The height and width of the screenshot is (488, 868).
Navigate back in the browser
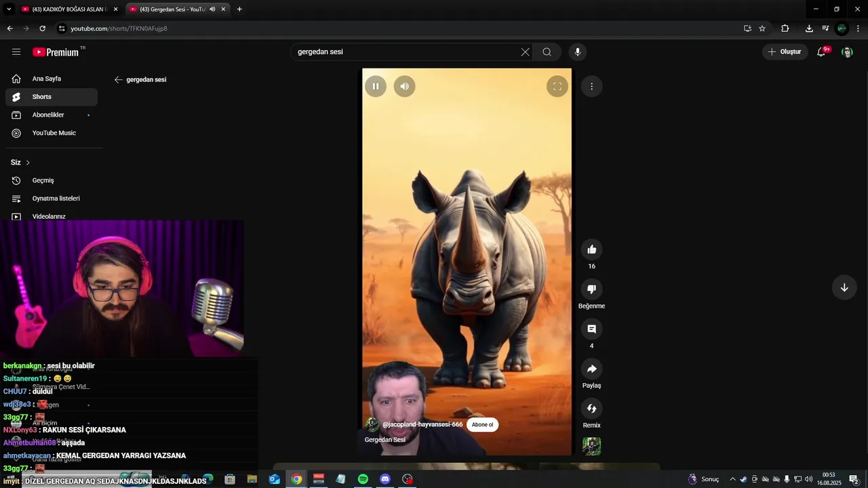9,28
